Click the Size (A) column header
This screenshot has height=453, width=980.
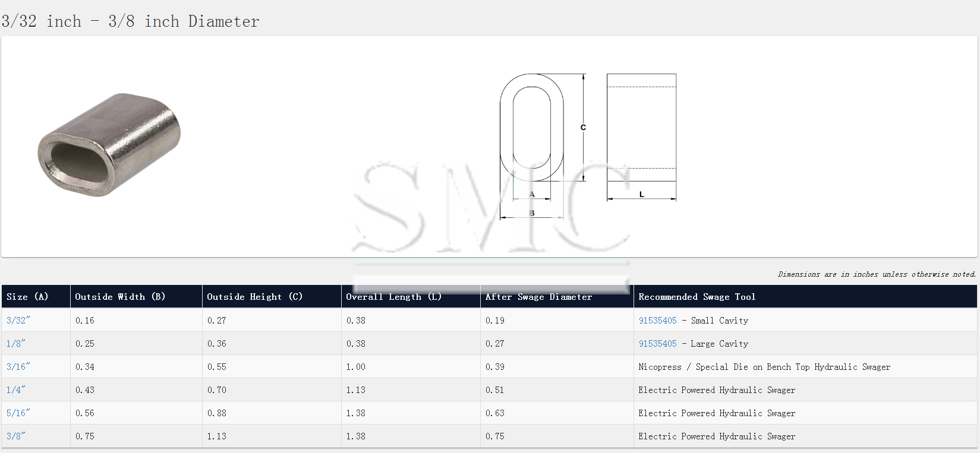pos(27,297)
